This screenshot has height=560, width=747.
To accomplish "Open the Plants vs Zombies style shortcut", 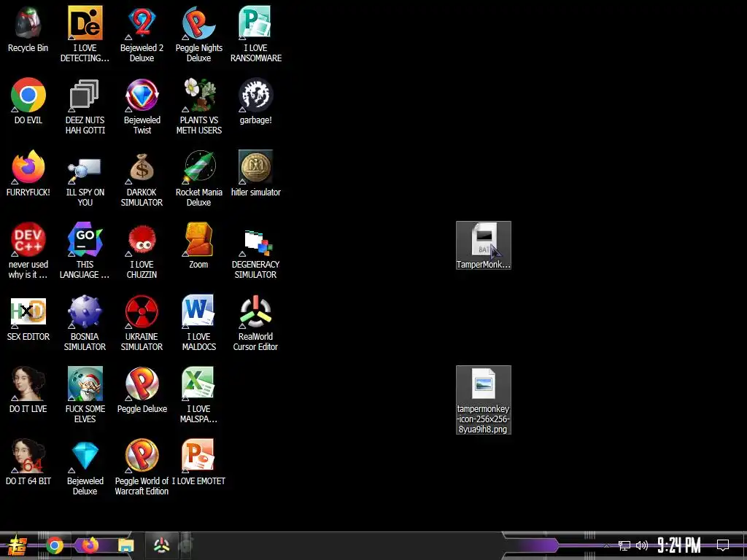I will (198, 106).
